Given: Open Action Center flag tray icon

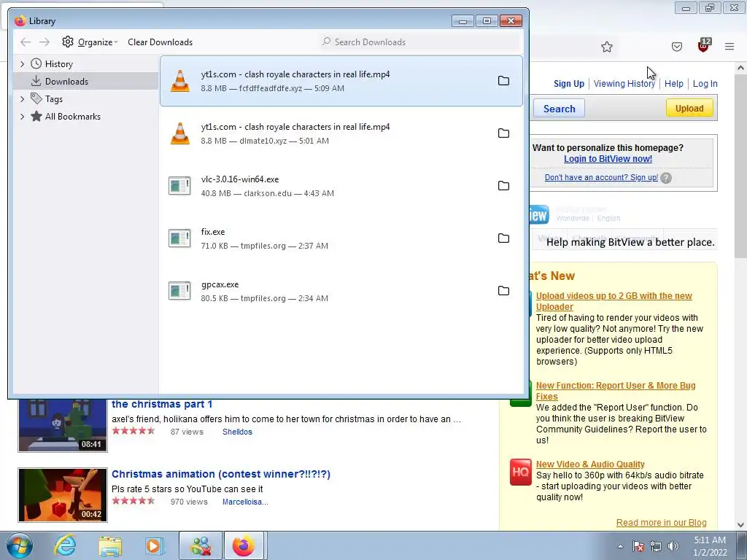Looking at the screenshot, I should point(638,546).
